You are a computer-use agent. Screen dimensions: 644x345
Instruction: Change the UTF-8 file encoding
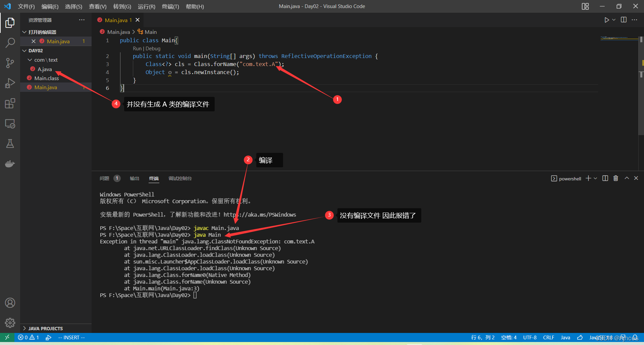point(530,338)
